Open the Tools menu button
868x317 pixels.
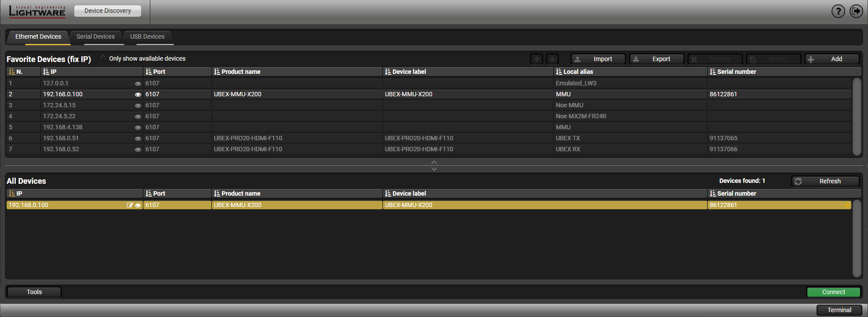[34, 292]
